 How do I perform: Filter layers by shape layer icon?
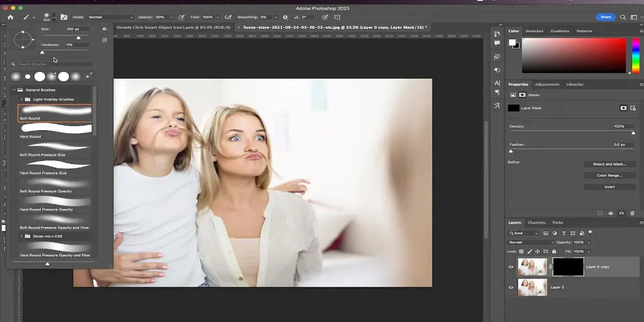(573, 233)
